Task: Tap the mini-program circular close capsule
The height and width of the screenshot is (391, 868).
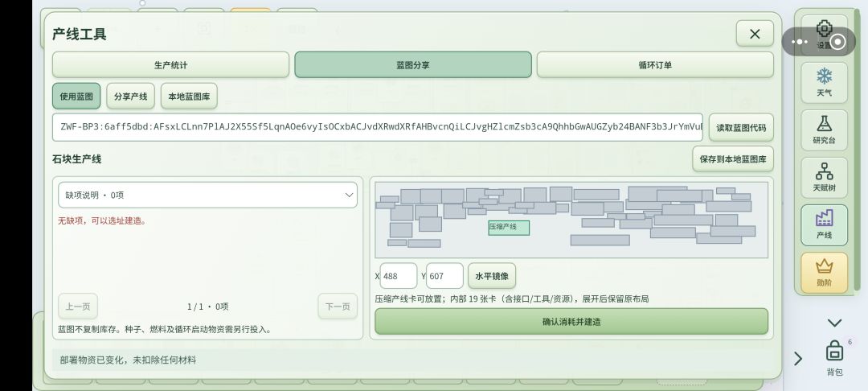Action: 838,42
